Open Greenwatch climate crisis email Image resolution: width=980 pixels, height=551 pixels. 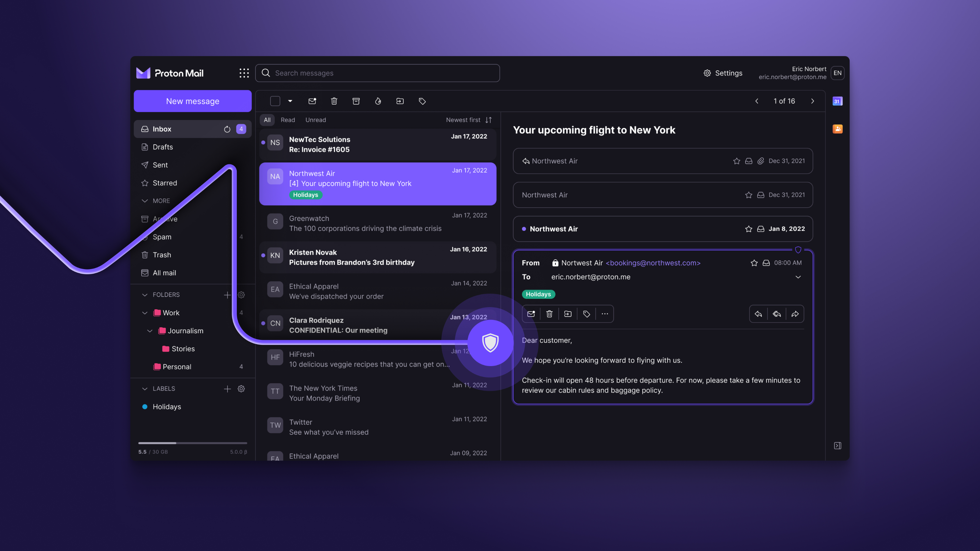coord(377,224)
